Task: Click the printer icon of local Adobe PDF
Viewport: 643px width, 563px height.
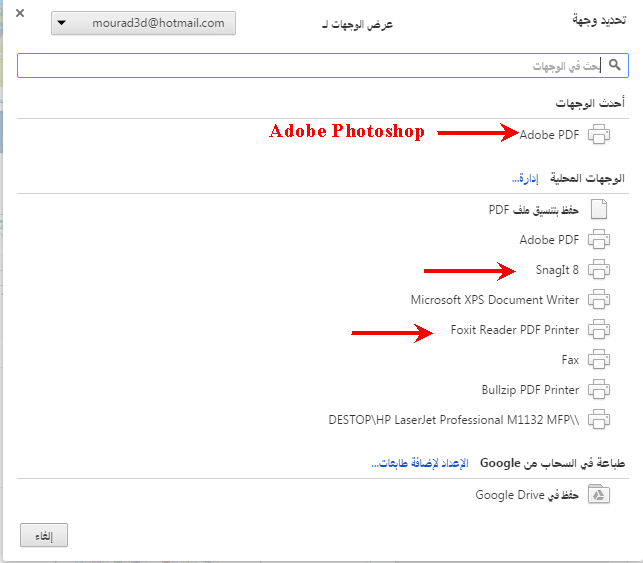Action: pos(599,239)
